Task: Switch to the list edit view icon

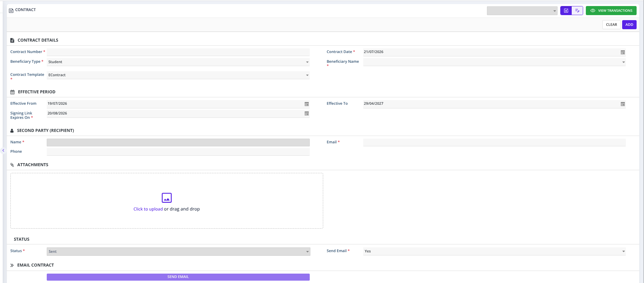Action: (x=577, y=11)
